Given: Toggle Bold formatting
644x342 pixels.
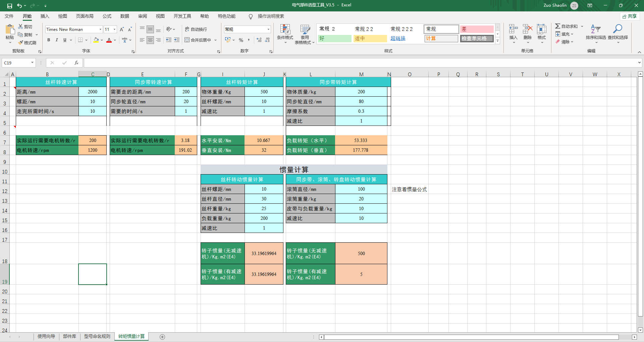Looking at the screenshot, I should (x=49, y=40).
